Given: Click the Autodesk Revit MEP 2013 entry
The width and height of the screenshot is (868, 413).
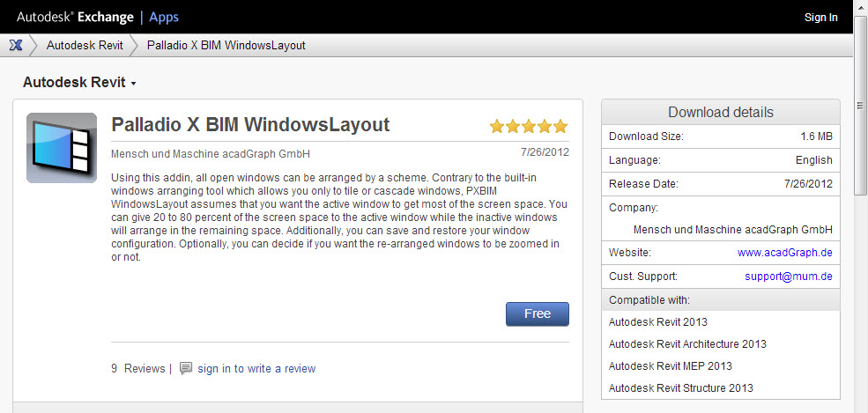Looking at the screenshot, I should (671, 366).
